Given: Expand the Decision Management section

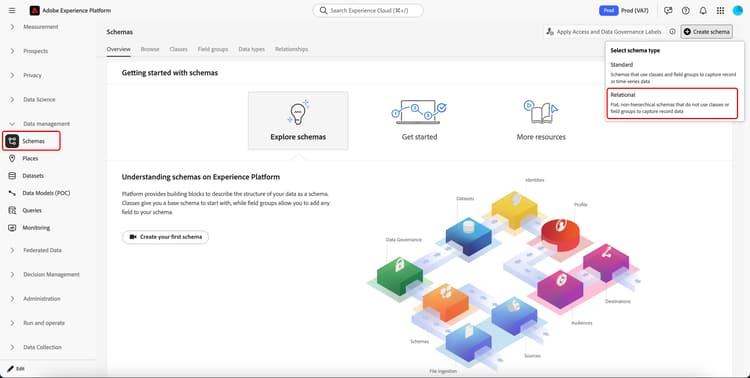Looking at the screenshot, I should [12, 275].
